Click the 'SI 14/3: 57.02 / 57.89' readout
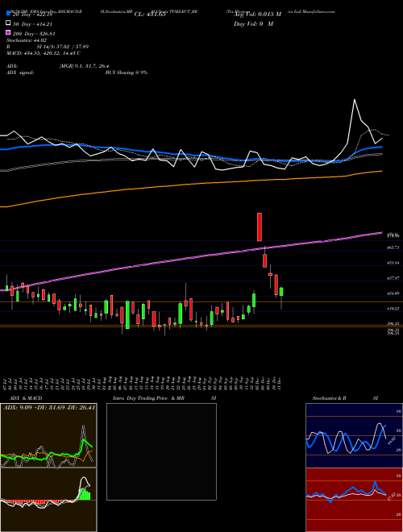The image size is (403, 532). pyautogui.click(x=64, y=47)
